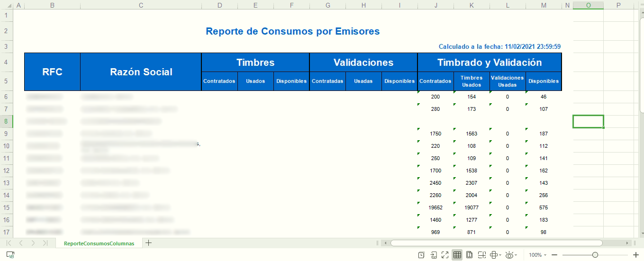Click the select-all corner of the grid
The image size is (644, 261).
(6, 5)
